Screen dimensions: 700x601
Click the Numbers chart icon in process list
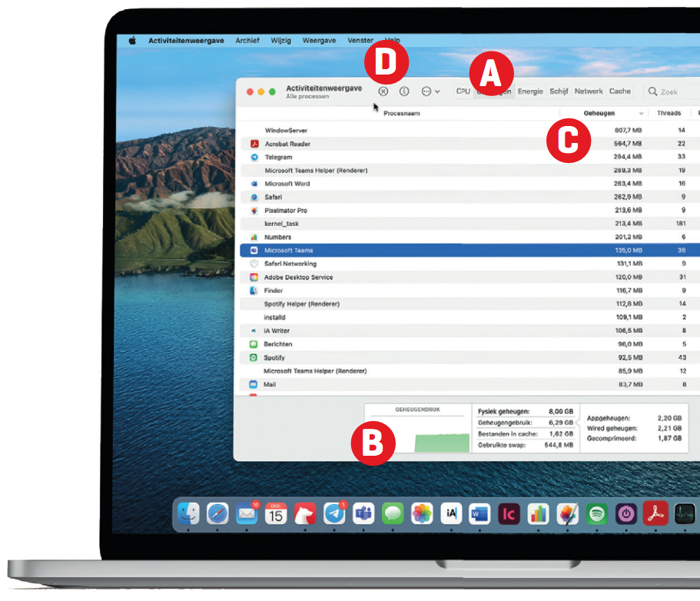pyautogui.click(x=254, y=237)
